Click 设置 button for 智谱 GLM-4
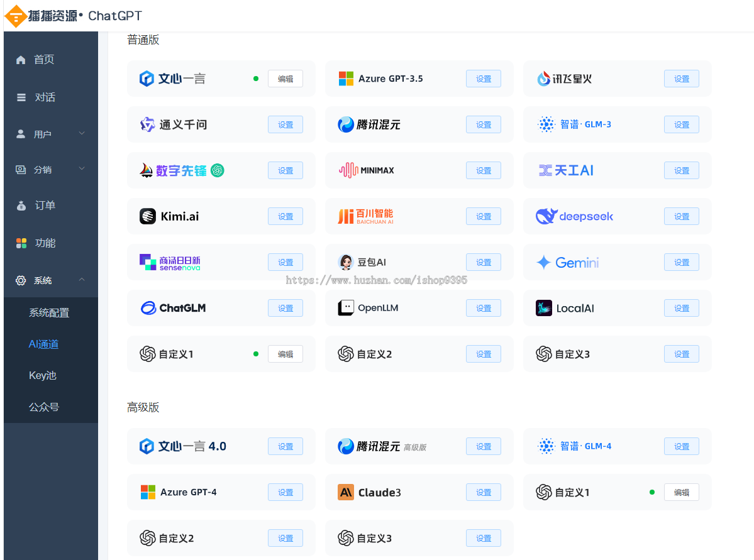The image size is (754, 560). pos(682,447)
